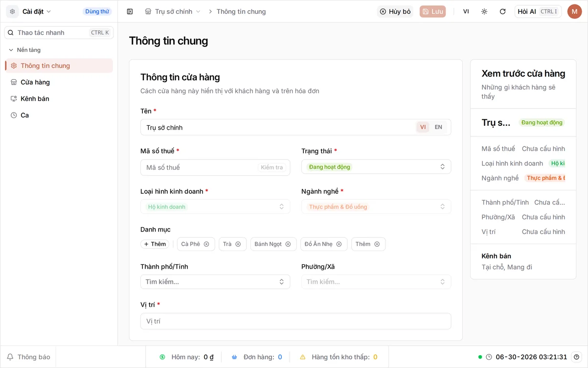Click the low stock warning icon
The image size is (588, 368).
coord(302,357)
